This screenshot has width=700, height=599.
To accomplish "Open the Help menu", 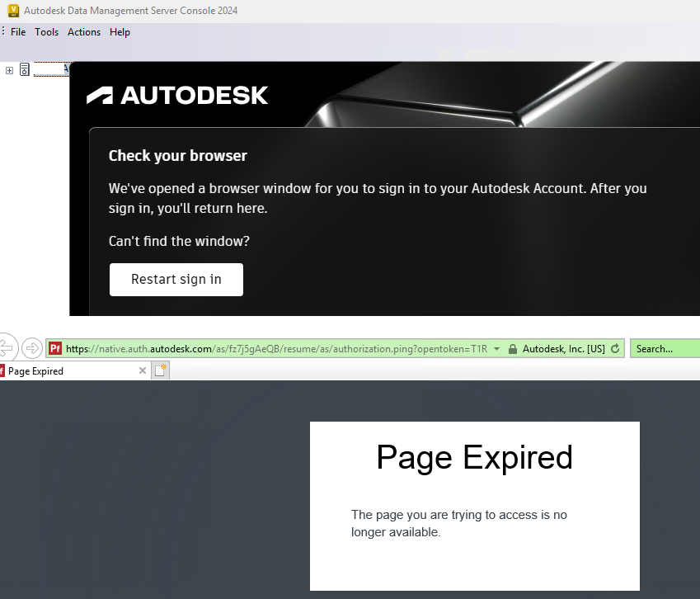I will (120, 32).
